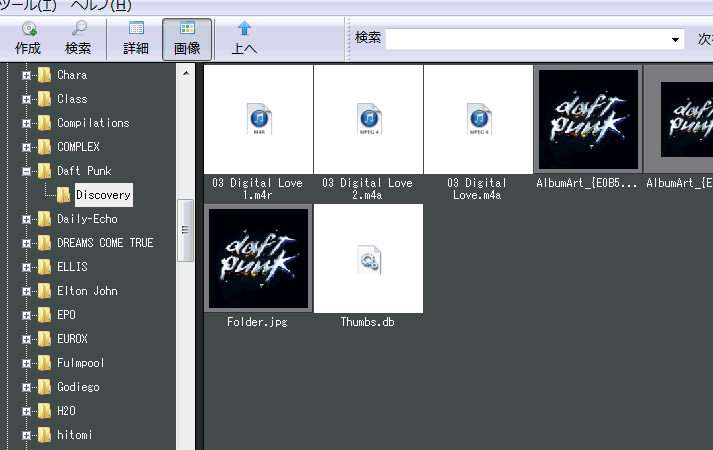Select the Folder.jpg album cover thumbnail

tap(258, 259)
